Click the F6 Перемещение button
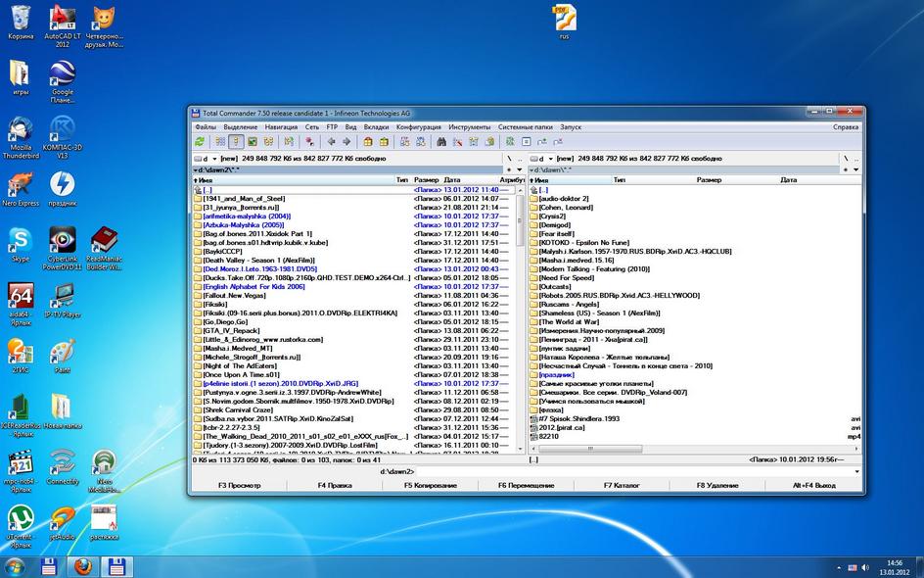Screen dimensions: 924x578 tap(527, 485)
